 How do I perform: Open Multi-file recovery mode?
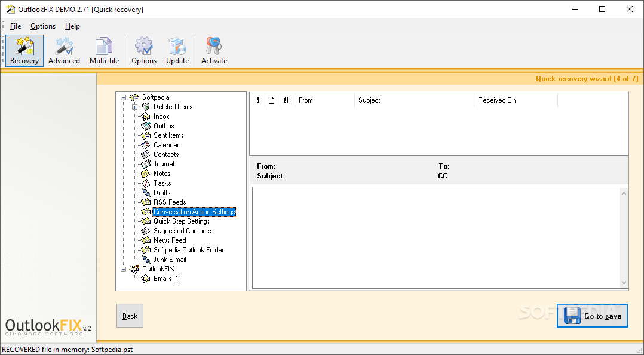coord(105,51)
